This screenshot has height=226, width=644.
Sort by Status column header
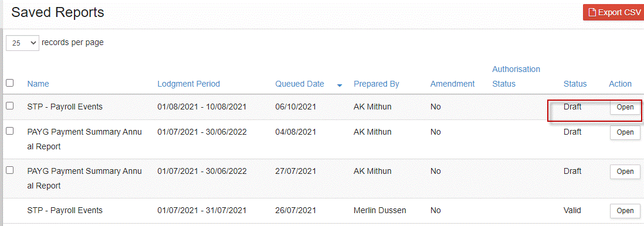point(575,84)
